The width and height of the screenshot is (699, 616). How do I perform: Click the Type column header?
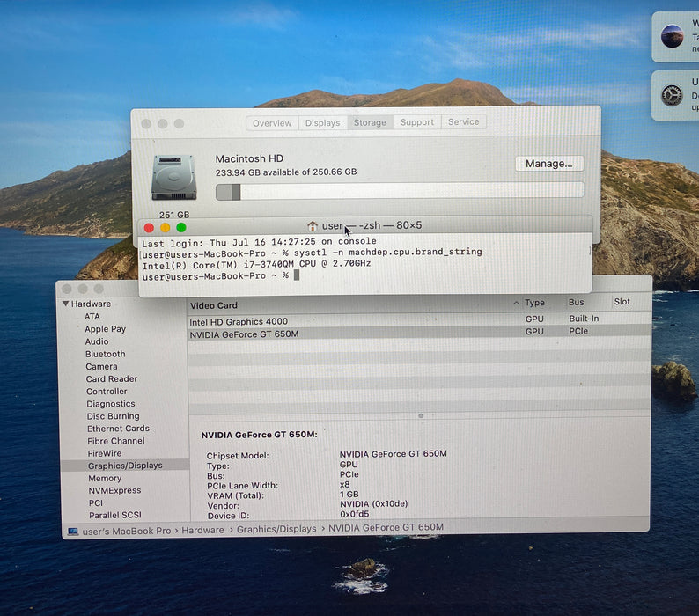[534, 303]
